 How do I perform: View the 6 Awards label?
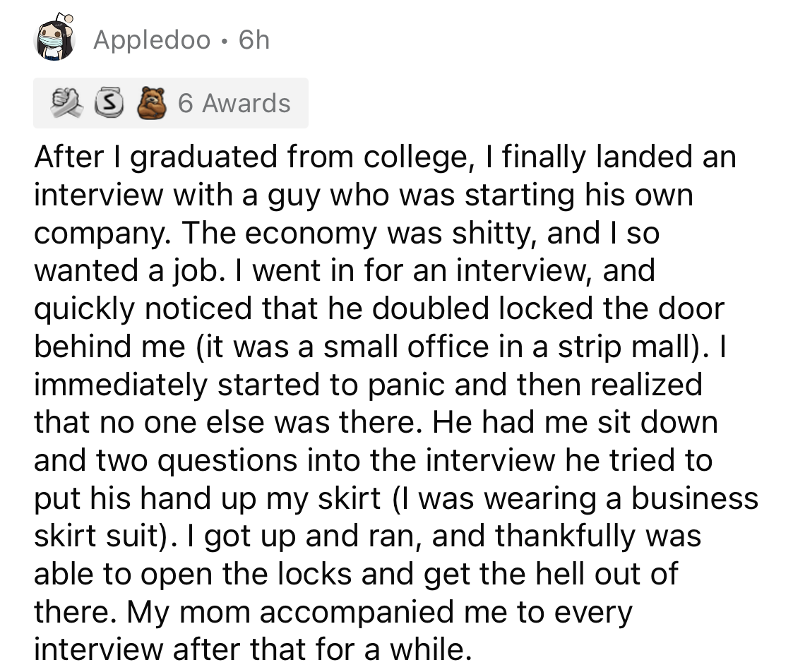point(234,103)
